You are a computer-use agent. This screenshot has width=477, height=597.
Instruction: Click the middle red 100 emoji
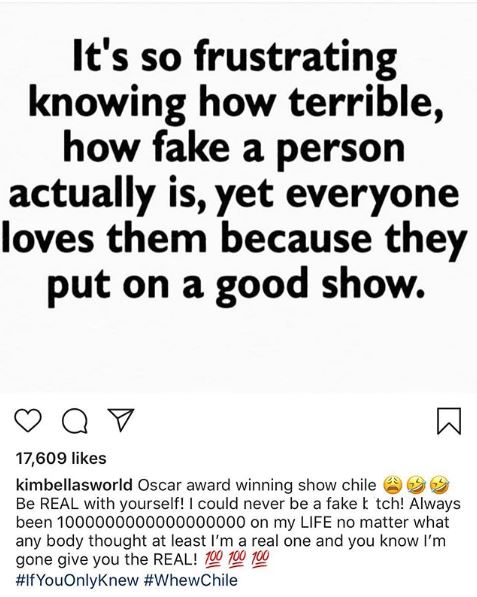click(x=237, y=559)
